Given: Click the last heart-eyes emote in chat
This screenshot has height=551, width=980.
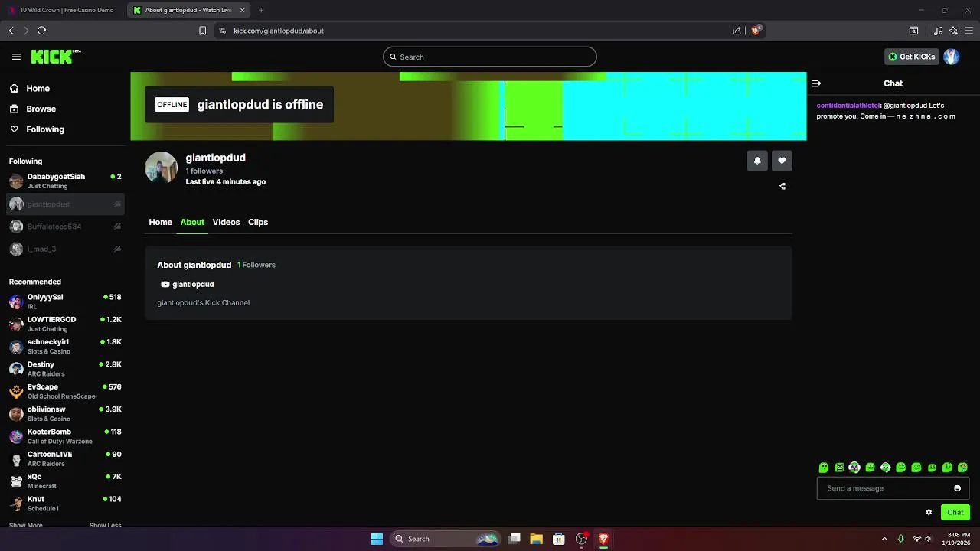Looking at the screenshot, I should click(962, 468).
